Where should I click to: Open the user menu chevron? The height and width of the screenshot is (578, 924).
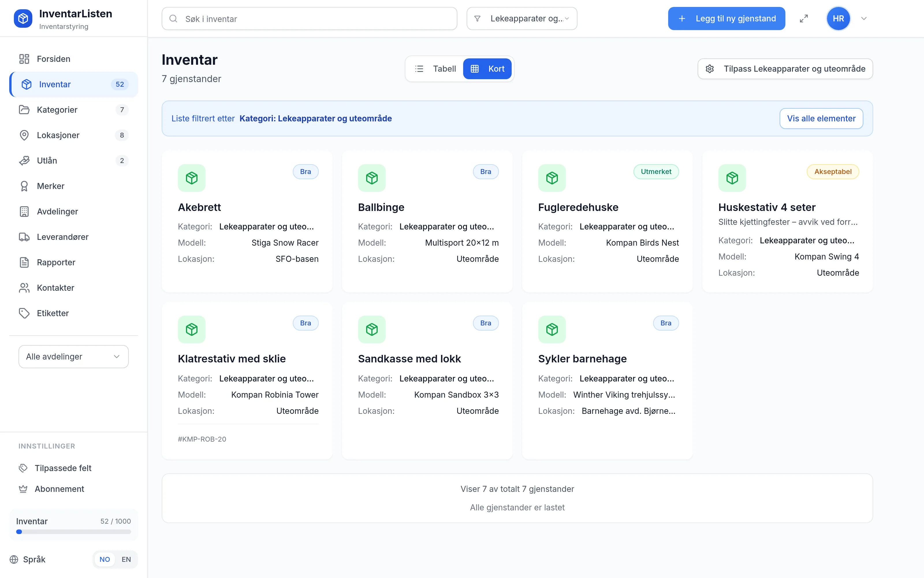(x=864, y=18)
